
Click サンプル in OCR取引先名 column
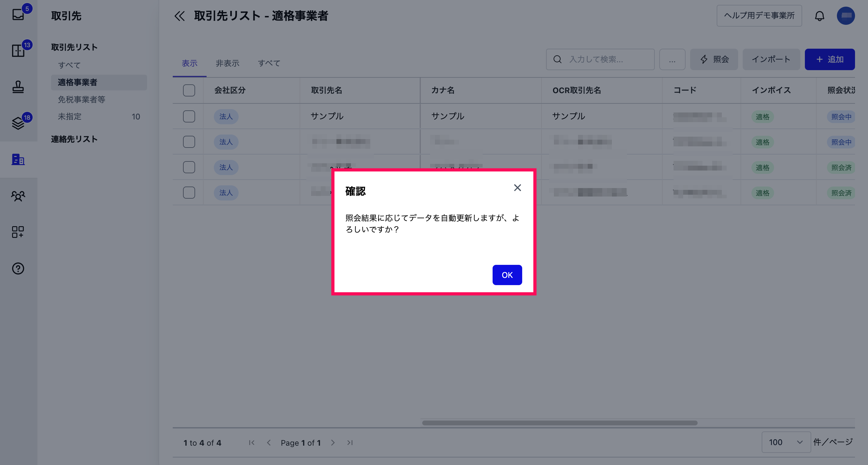coord(568,116)
